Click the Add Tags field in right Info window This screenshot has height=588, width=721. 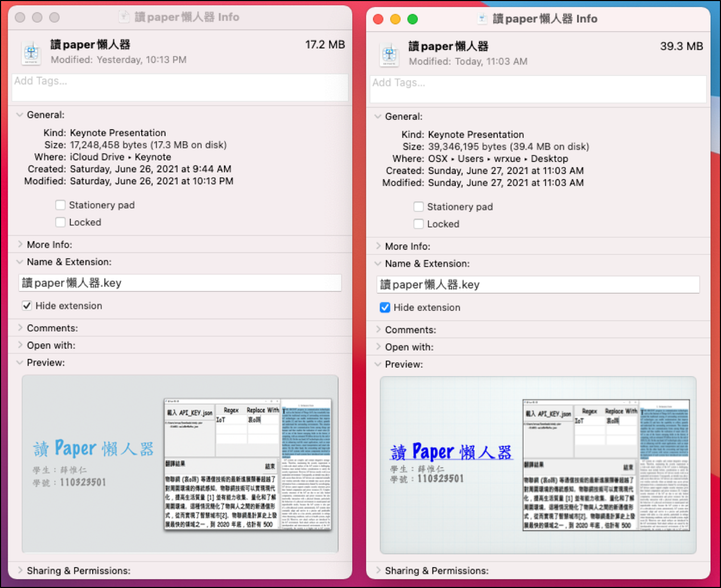(538, 89)
